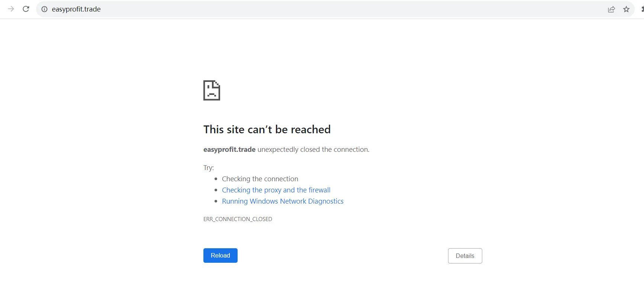Open site information for easyprofit.trade

[x=44, y=9]
